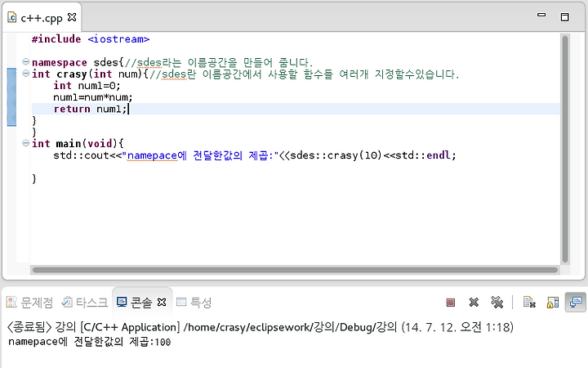The height and width of the screenshot is (368, 588).
Task: Click the line 'num1=num*num;'
Action: tap(93, 97)
